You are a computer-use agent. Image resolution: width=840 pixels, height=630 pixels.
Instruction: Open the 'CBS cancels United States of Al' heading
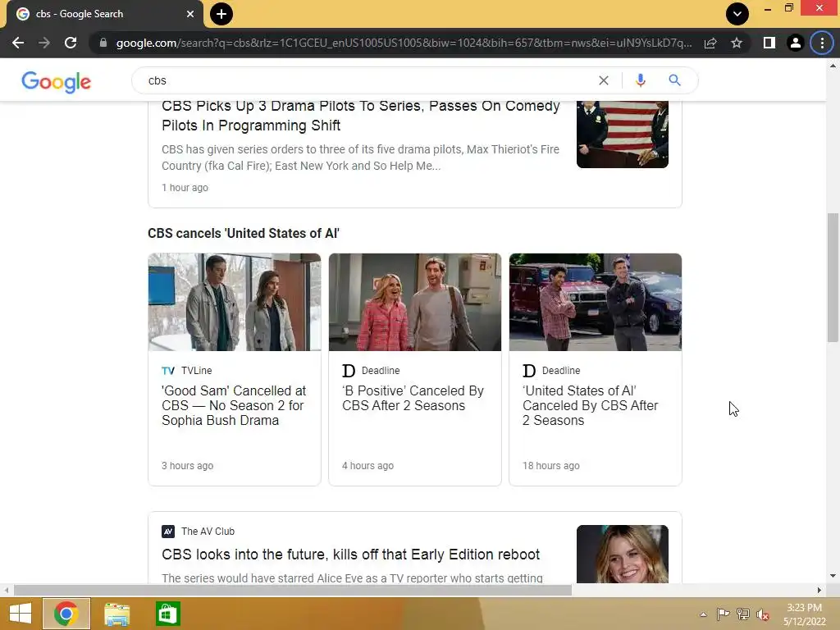[244, 234]
